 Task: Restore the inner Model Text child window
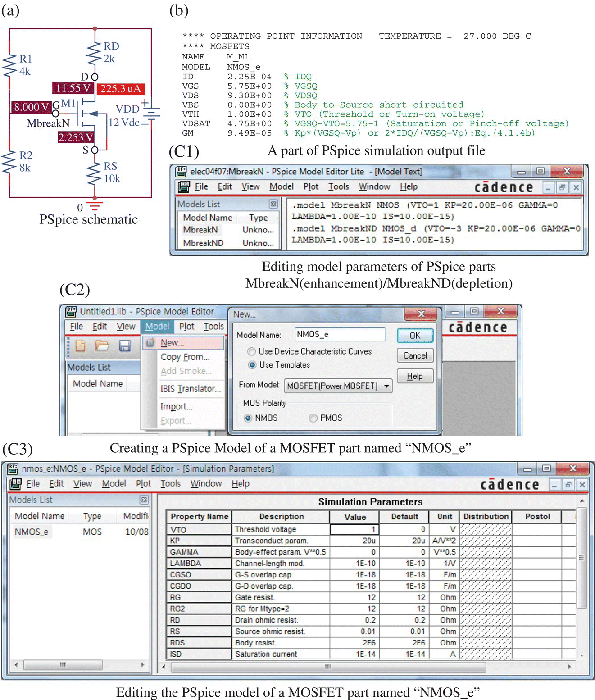562,187
